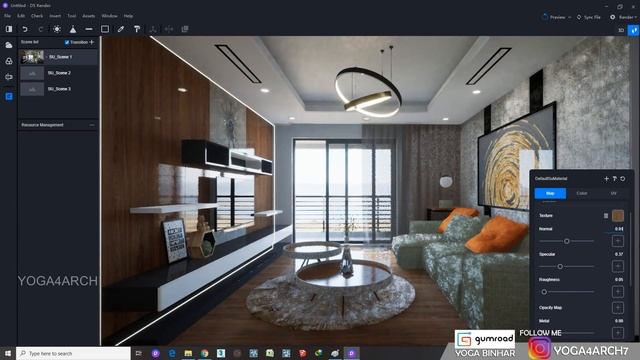Open the sun lighting settings icon
Screen dimensions: 640x360
pos(57,29)
